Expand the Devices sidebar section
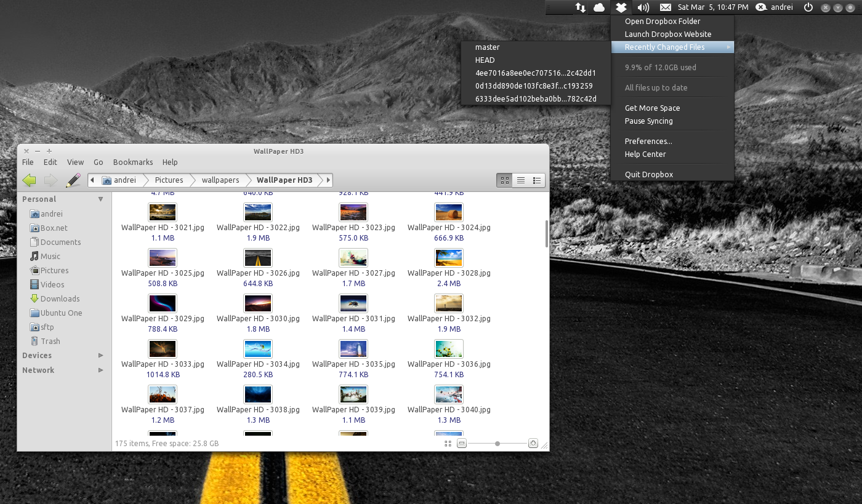The height and width of the screenshot is (504, 862). [101, 356]
